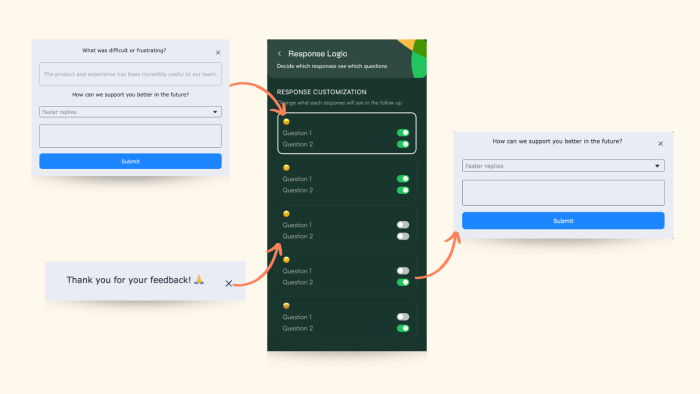The width and height of the screenshot is (700, 394).
Task: Enable Question 1 in the fifth response card
Action: tap(403, 317)
